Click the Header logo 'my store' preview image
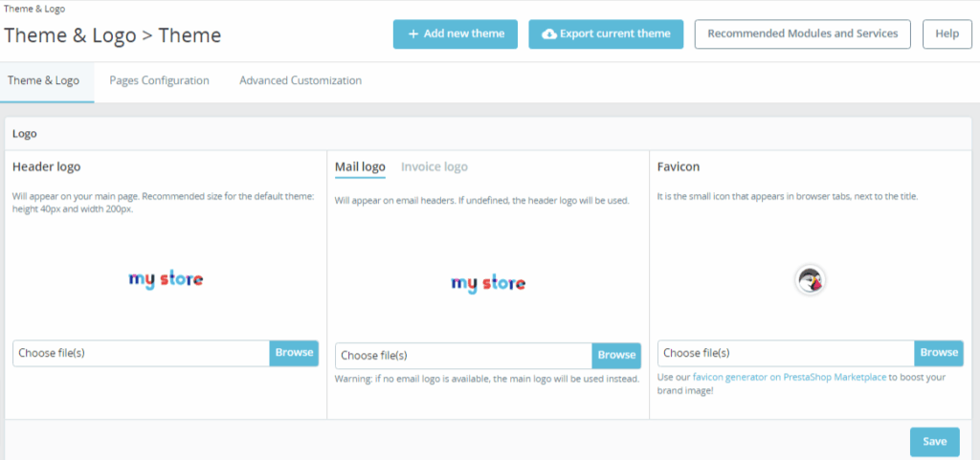 click(166, 279)
